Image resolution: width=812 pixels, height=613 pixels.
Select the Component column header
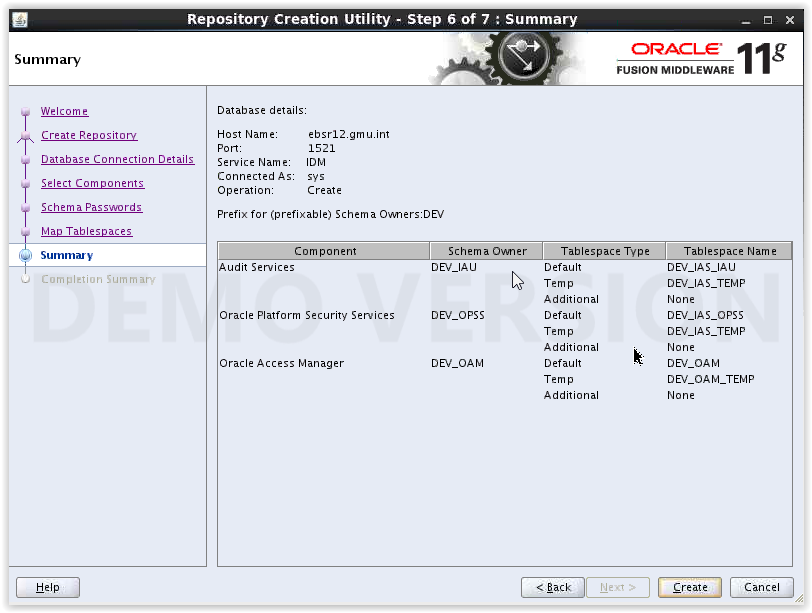pos(324,251)
